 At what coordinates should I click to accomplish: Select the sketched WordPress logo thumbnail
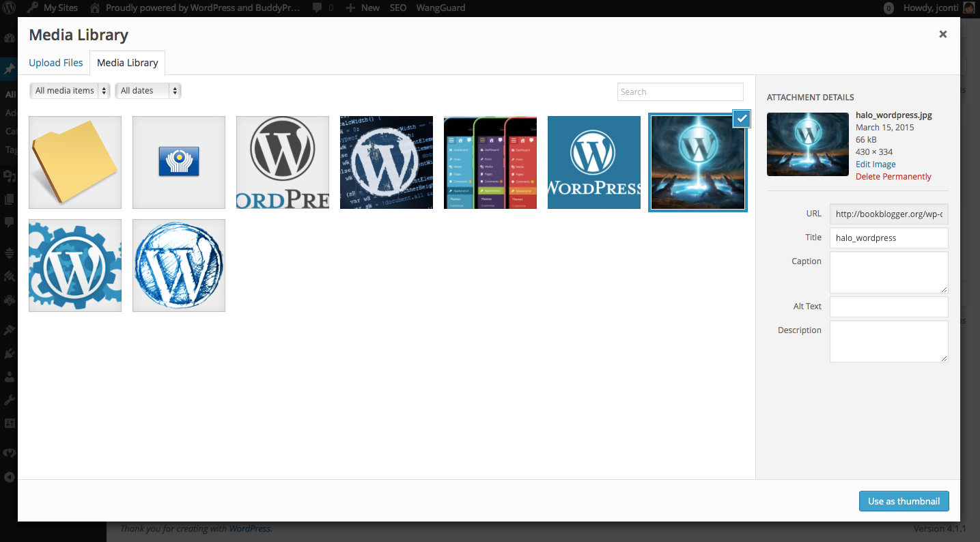tap(179, 266)
